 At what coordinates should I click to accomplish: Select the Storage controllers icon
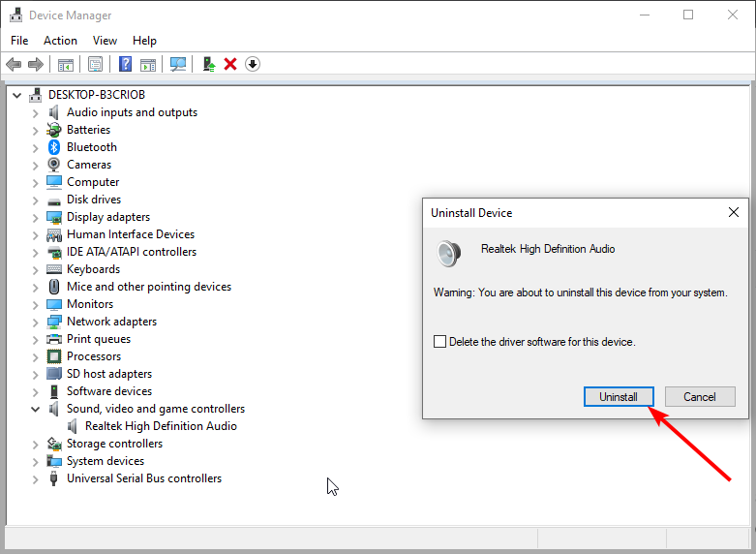[x=54, y=444]
